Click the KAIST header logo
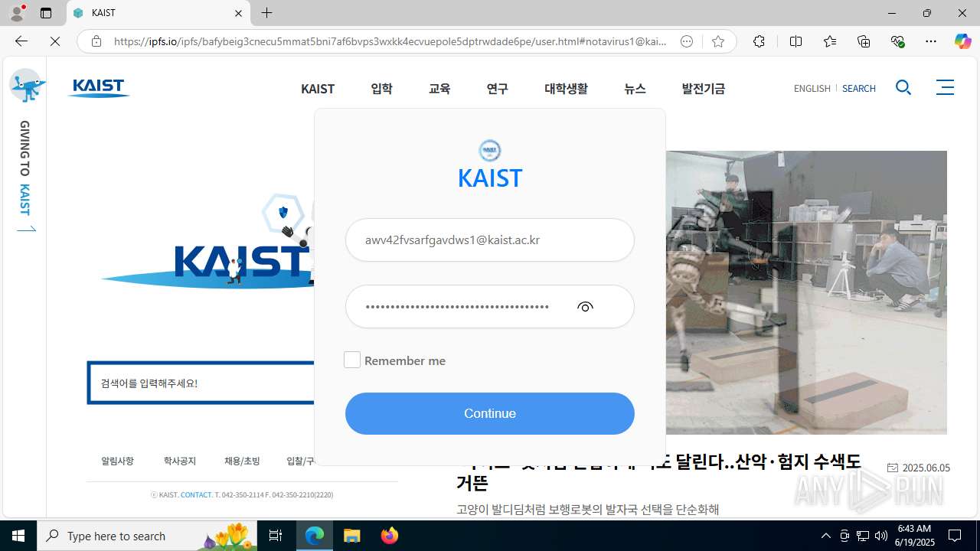 coord(99,88)
